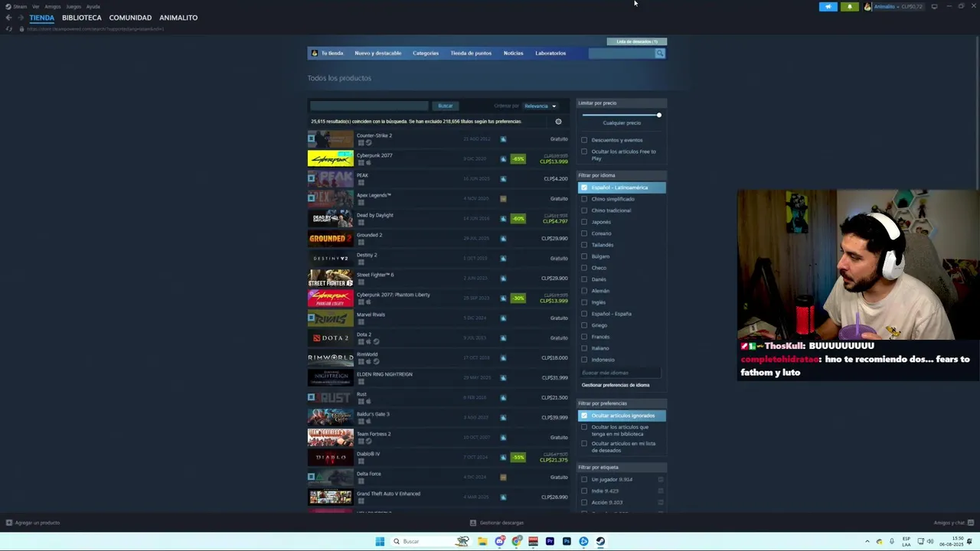Open File Explorer from the taskbar
The width and height of the screenshot is (980, 551).
[482, 541]
